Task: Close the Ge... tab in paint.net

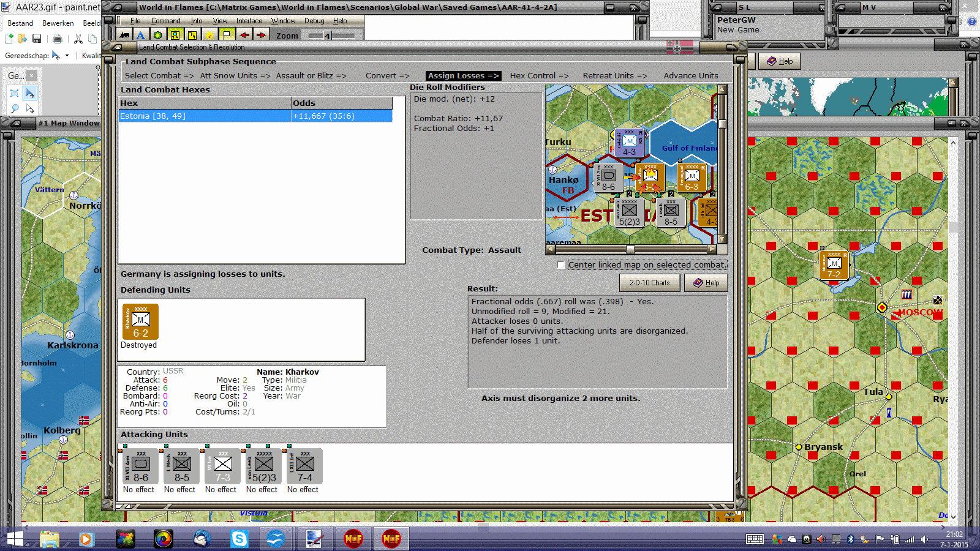Action: (31, 75)
